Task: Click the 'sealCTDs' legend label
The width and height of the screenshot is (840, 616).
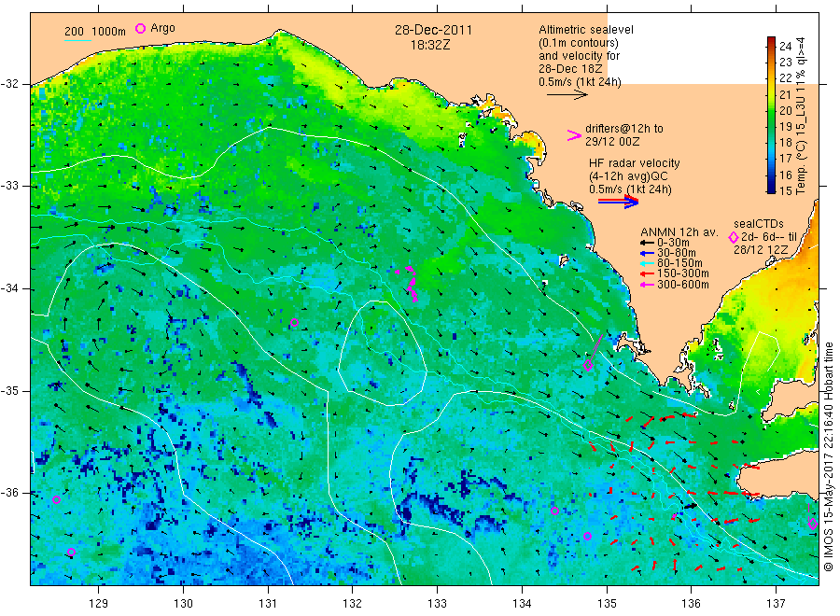Action: click(x=759, y=224)
